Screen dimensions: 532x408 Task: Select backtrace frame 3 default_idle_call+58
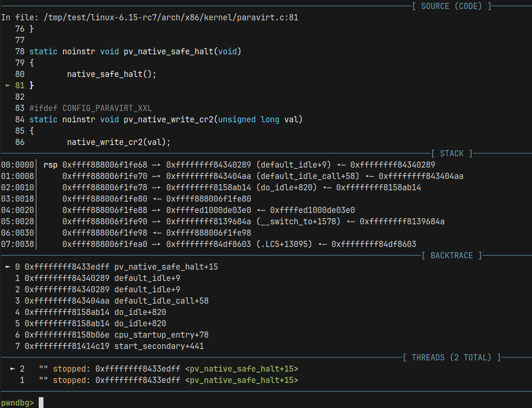click(161, 301)
